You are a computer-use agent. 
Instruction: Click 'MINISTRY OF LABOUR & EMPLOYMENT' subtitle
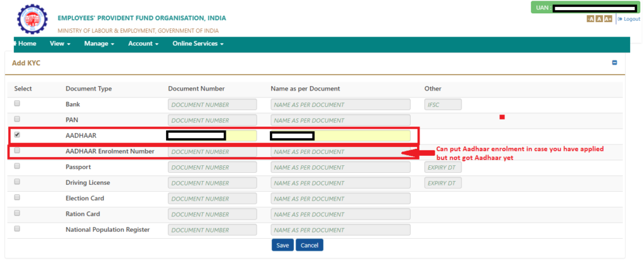pos(138,31)
